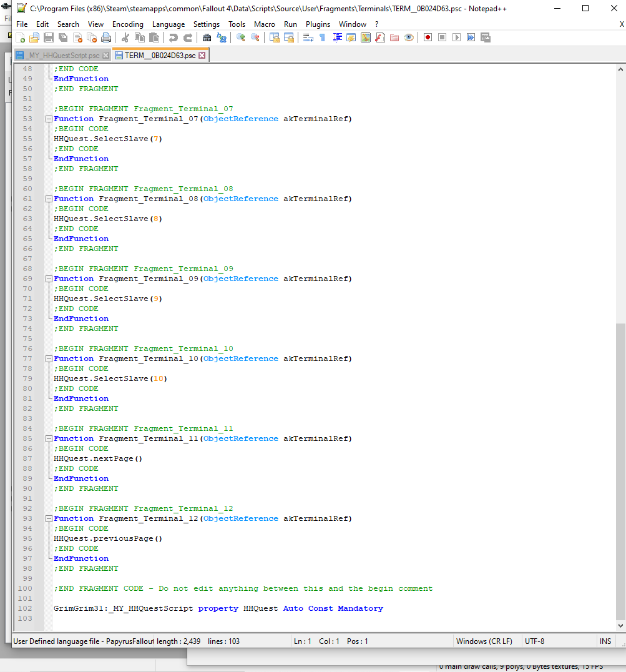Open the Search menu
Viewport: 626px width, 672px height.
[x=68, y=24]
